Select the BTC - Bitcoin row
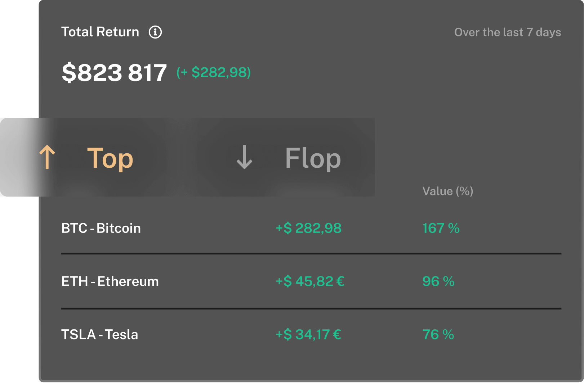Image resolution: width=584 pixels, height=392 pixels. click(101, 228)
